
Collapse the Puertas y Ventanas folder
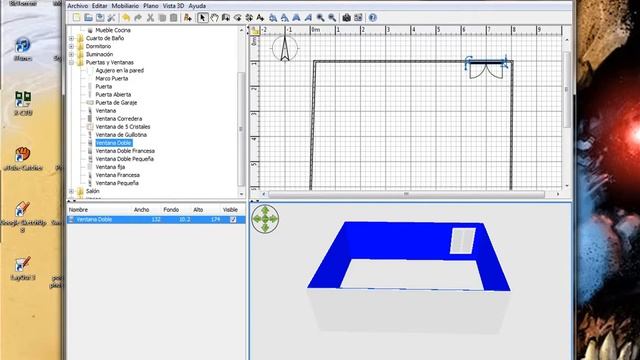coord(71,62)
